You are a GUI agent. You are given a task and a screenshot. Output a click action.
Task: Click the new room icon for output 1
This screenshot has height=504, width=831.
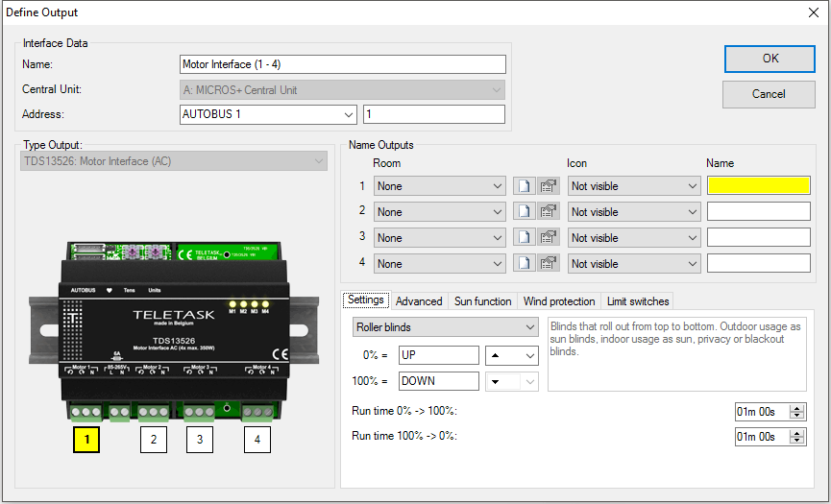click(x=525, y=186)
